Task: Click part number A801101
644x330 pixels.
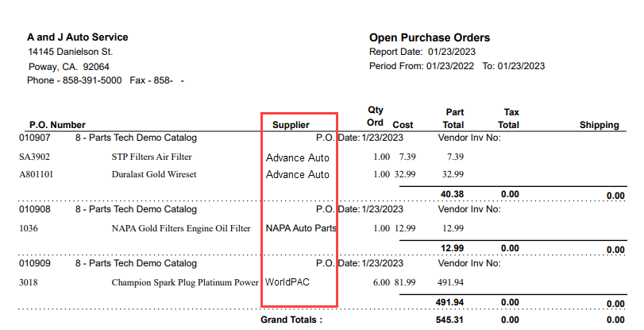Action: pos(36,174)
